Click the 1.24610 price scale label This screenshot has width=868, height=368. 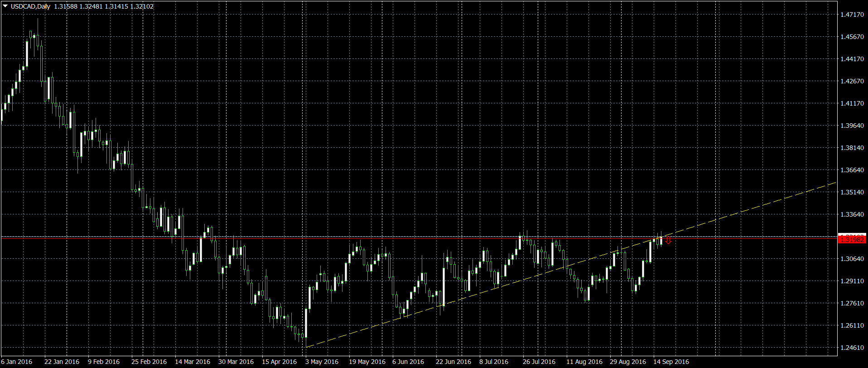(x=852, y=348)
